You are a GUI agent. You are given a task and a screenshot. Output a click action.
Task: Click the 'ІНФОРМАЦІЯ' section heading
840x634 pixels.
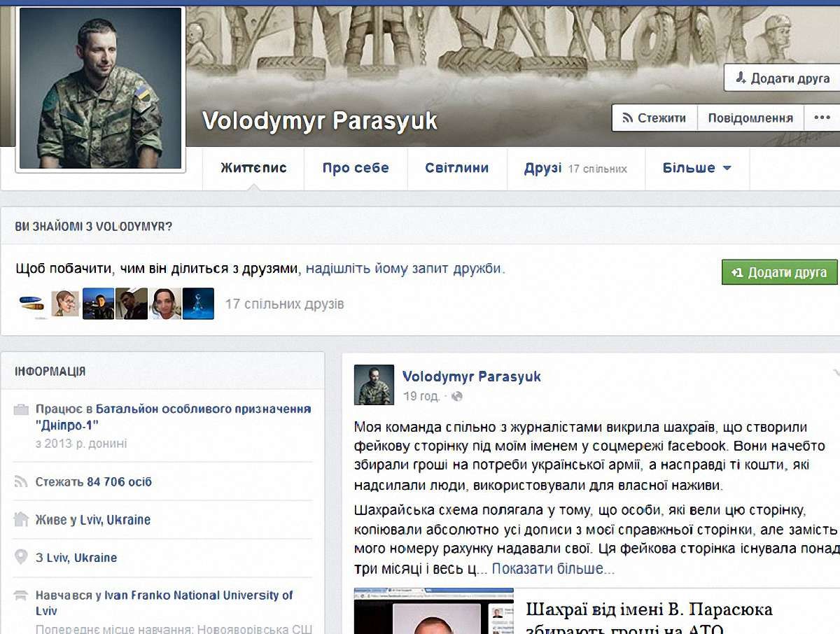tap(50, 371)
